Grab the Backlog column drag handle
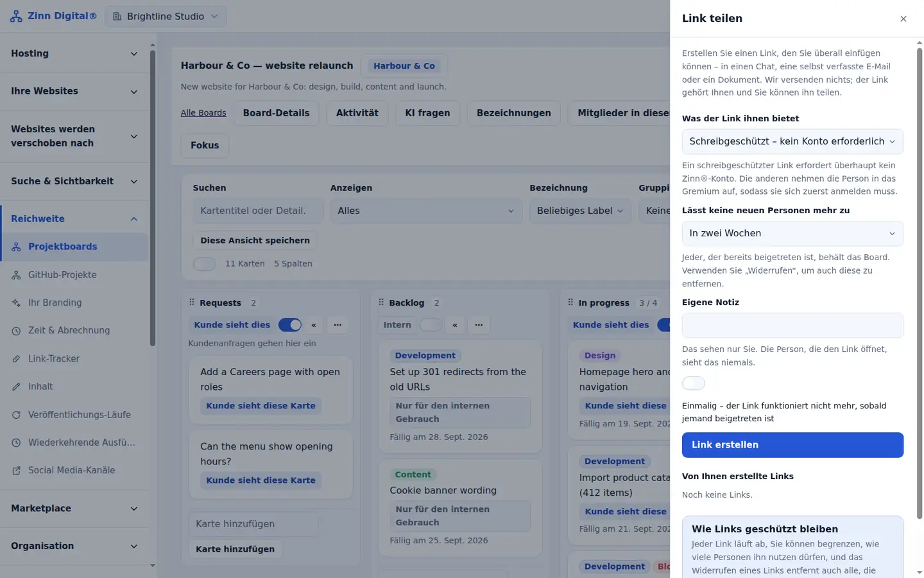Image resolution: width=924 pixels, height=578 pixels. coord(381,302)
